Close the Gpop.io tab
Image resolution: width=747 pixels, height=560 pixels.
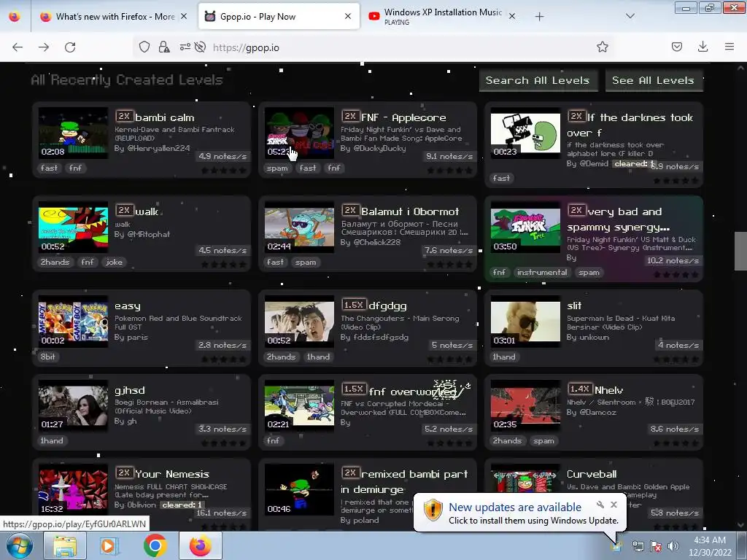point(348,16)
